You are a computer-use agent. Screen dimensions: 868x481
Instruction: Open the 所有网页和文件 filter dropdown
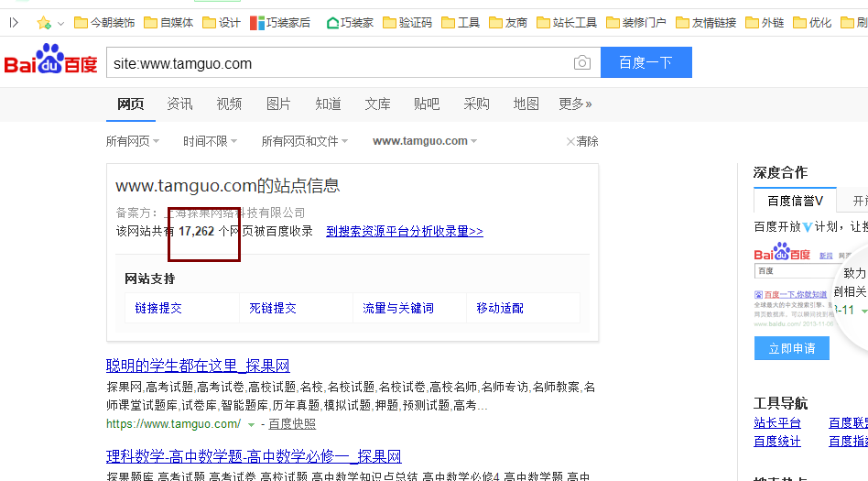tap(305, 141)
